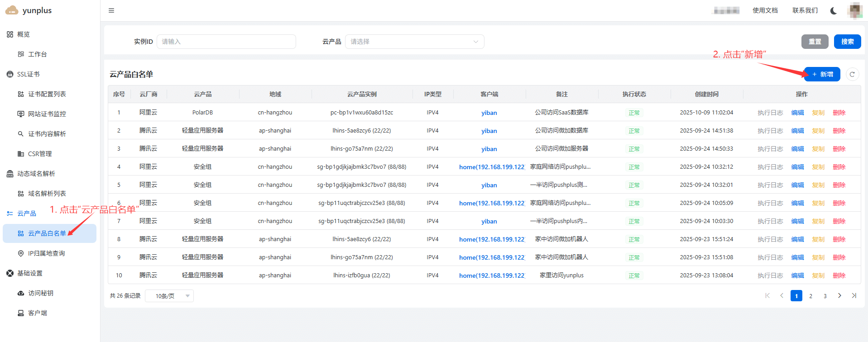
Task: Click the table refresh icon
Action: (x=852, y=74)
